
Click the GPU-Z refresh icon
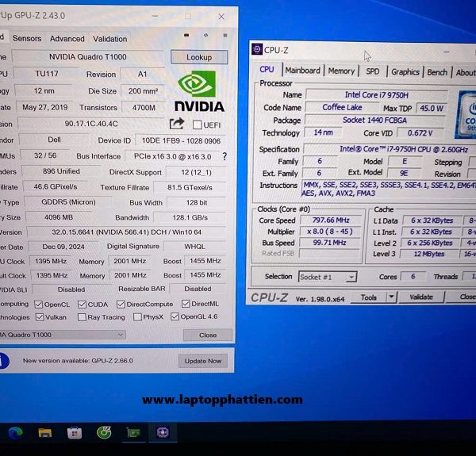[x=205, y=35]
